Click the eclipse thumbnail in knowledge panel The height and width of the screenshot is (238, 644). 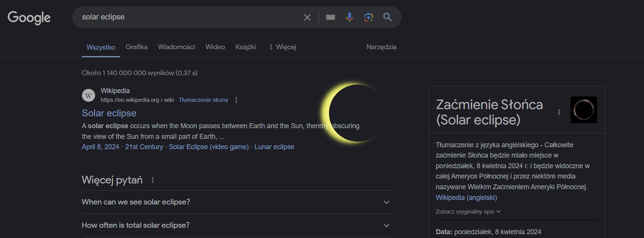pos(583,110)
